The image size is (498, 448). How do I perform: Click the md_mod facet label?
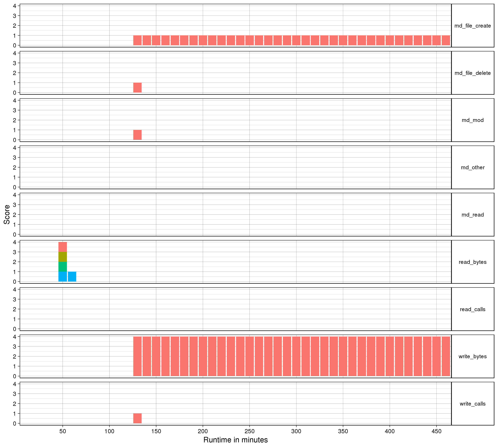pyautogui.click(x=472, y=120)
